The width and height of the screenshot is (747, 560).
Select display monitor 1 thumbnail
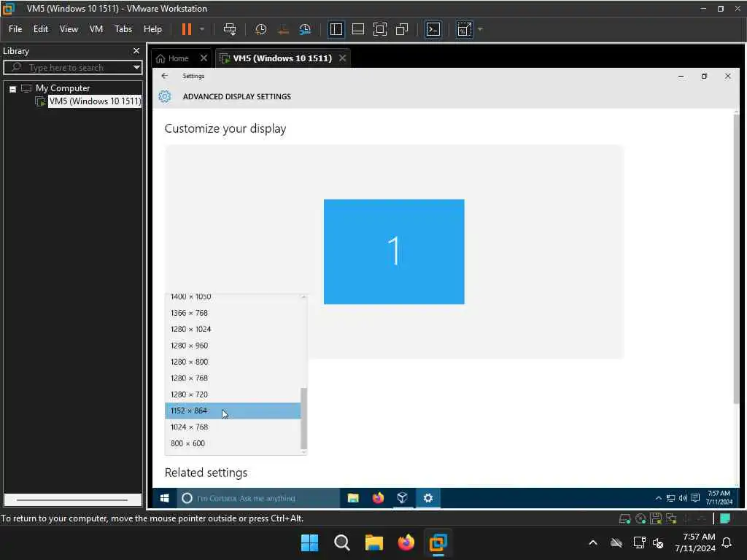point(394,252)
